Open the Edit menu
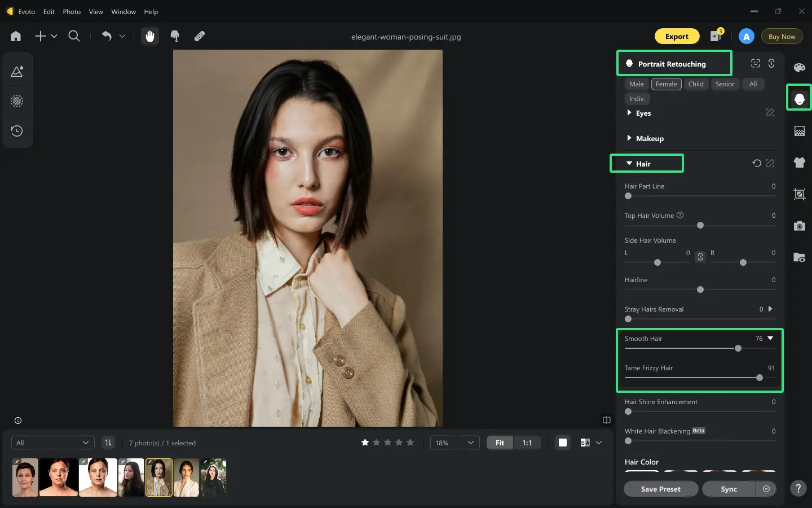The width and height of the screenshot is (812, 508). pyautogui.click(x=49, y=11)
